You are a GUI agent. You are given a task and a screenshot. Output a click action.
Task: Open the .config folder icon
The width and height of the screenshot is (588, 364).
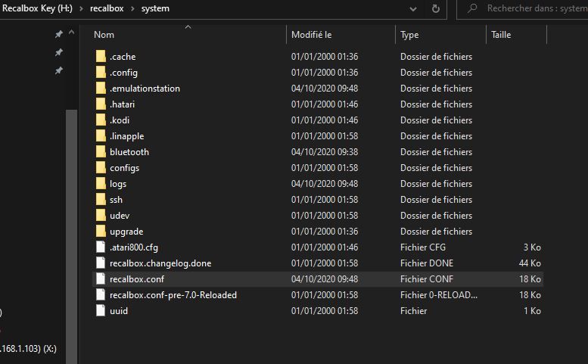tap(101, 73)
